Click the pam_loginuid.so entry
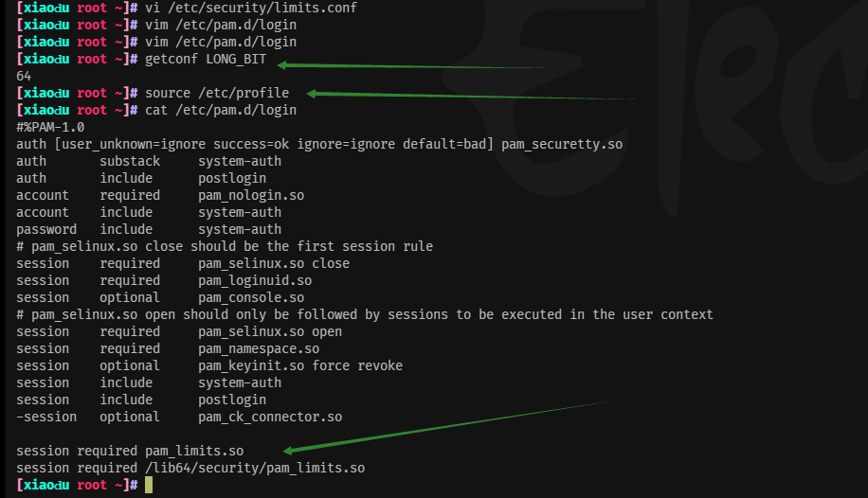Viewport: 868px width, 498px height. pyautogui.click(x=255, y=280)
